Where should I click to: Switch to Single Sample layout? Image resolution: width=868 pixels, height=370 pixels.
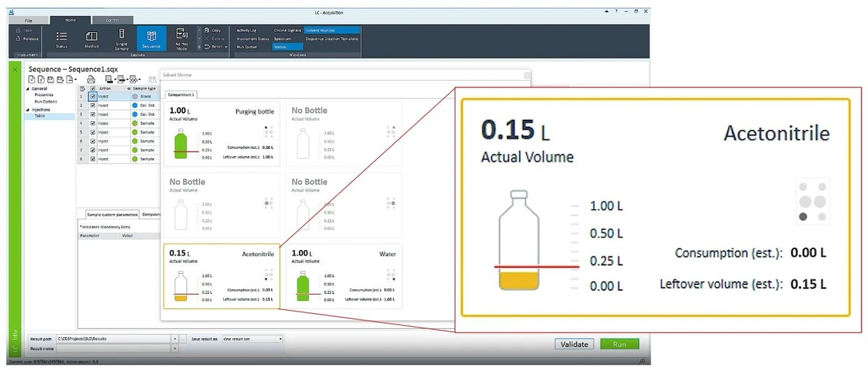[122, 39]
